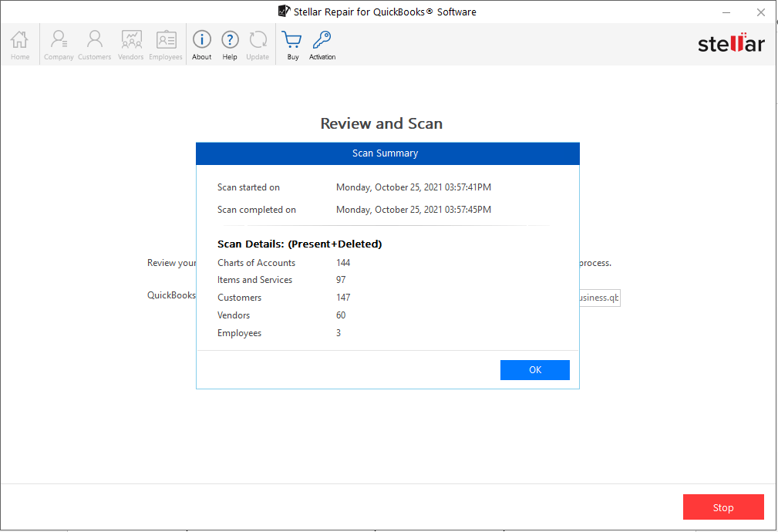Image resolution: width=778 pixels, height=532 pixels.
Task: Select the Vendors toolbar icon
Action: 131,45
